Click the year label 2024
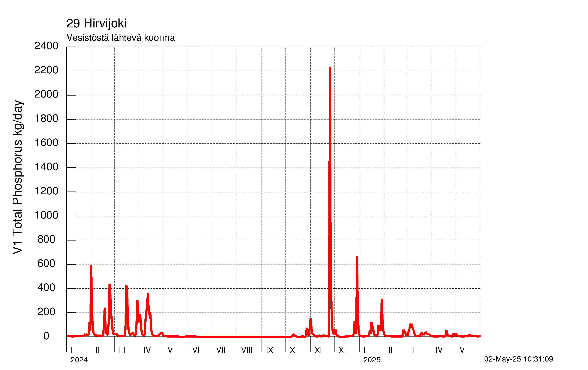Viewport: 588px width, 370px height. (79, 360)
